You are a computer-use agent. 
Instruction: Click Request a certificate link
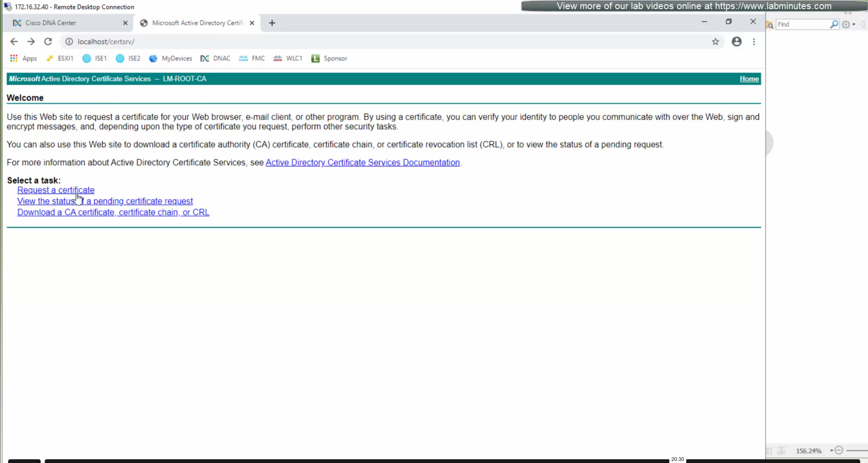[x=56, y=190]
